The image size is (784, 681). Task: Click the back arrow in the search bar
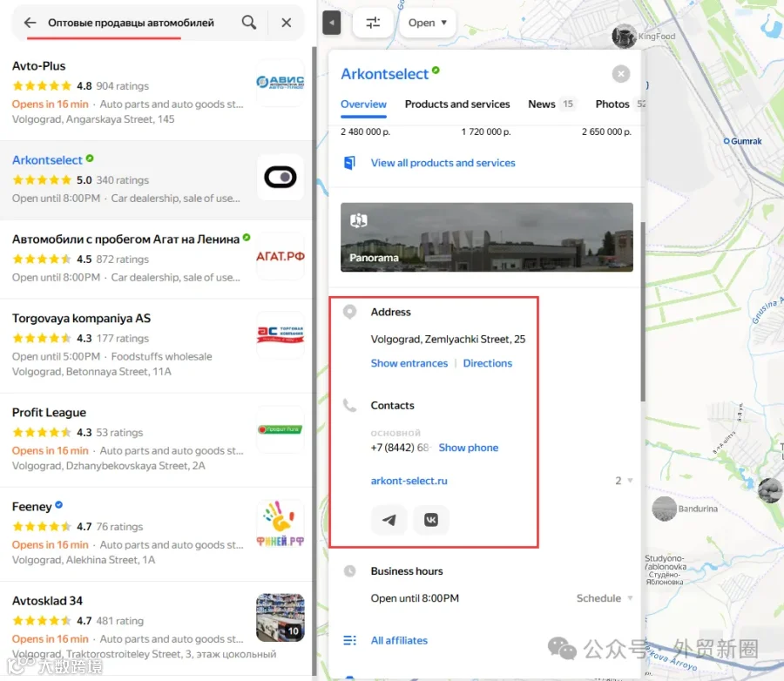(30, 23)
